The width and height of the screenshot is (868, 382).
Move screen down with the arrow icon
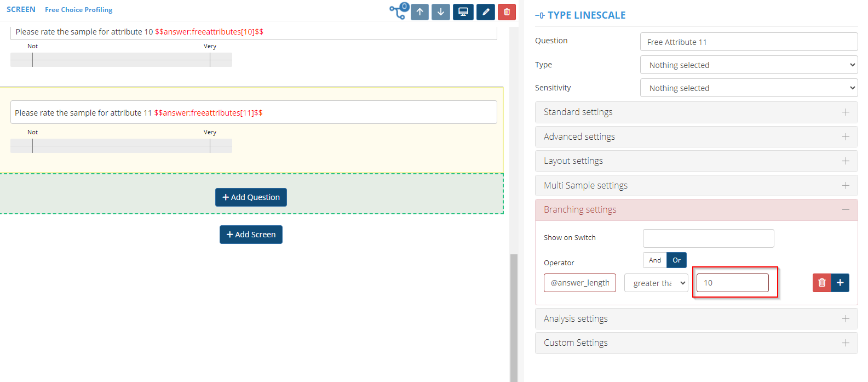[440, 12]
